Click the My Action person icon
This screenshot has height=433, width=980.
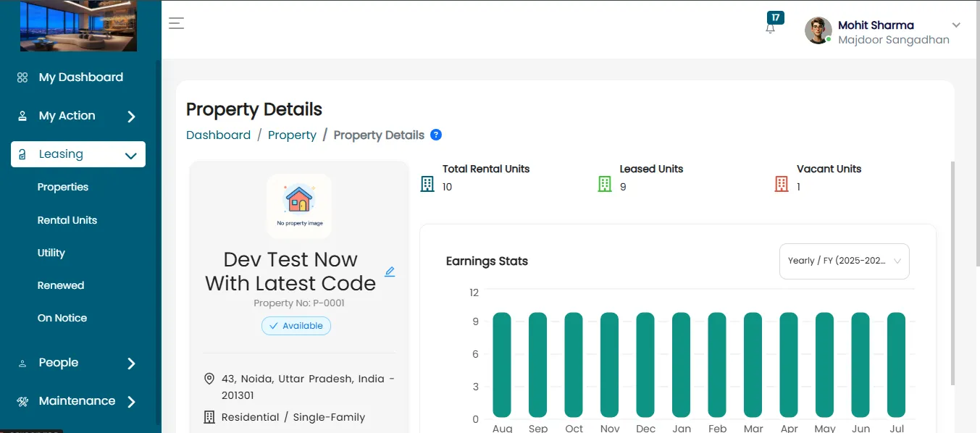coord(22,116)
